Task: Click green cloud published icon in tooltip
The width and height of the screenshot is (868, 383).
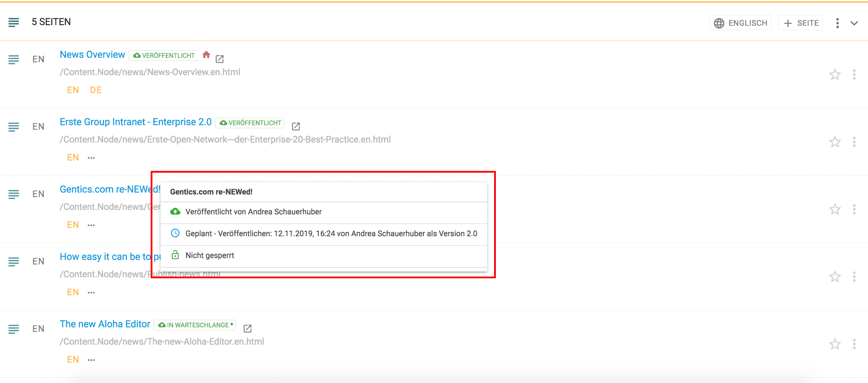Action: point(175,212)
